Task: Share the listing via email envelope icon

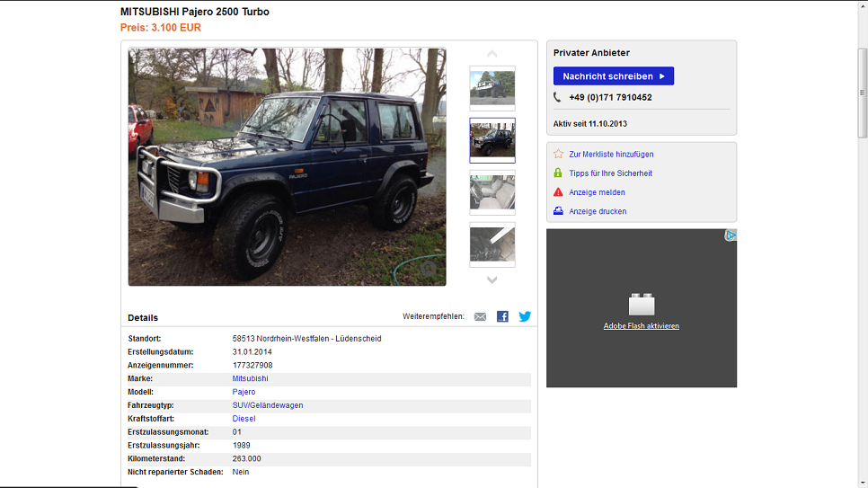Action: coord(480,317)
